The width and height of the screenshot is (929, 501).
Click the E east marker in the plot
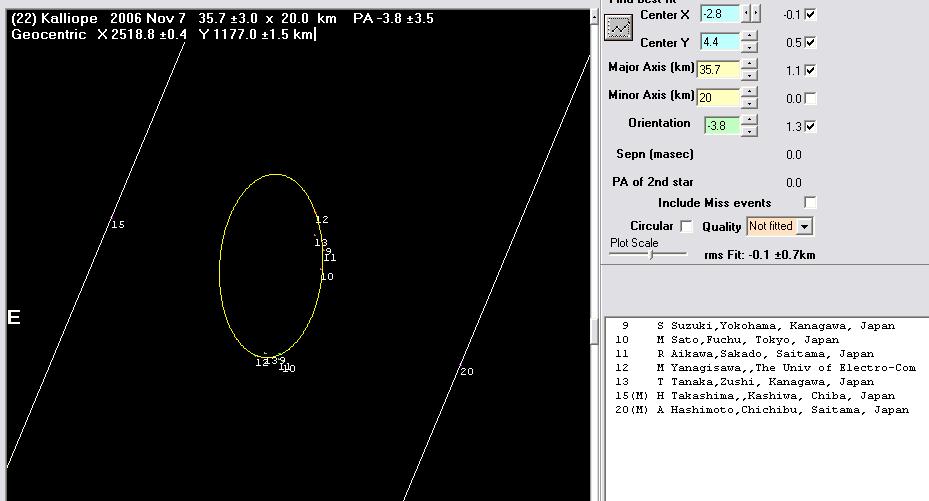(x=14, y=317)
